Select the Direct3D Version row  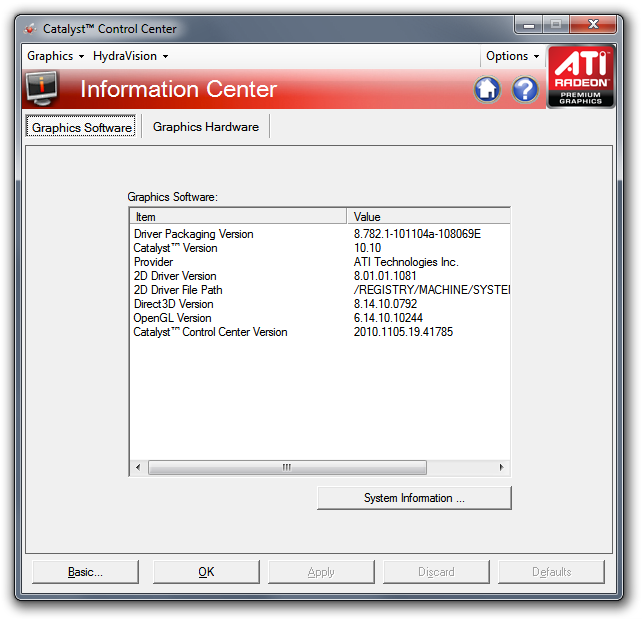pos(320,304)
